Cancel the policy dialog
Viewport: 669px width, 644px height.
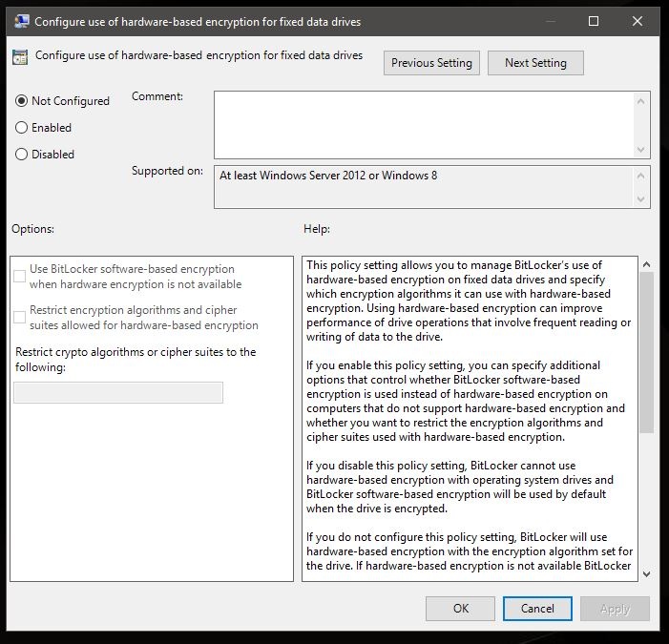537,609
